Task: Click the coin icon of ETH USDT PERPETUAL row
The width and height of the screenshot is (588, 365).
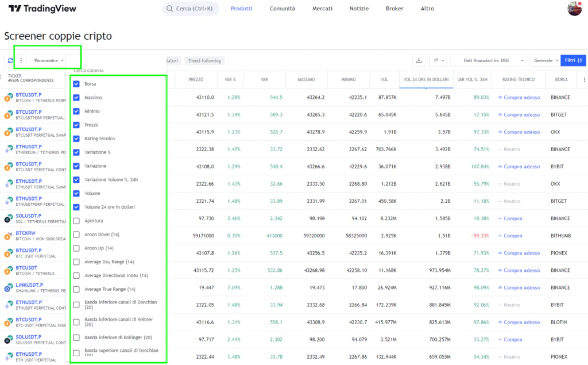Action: pos(8,357)
